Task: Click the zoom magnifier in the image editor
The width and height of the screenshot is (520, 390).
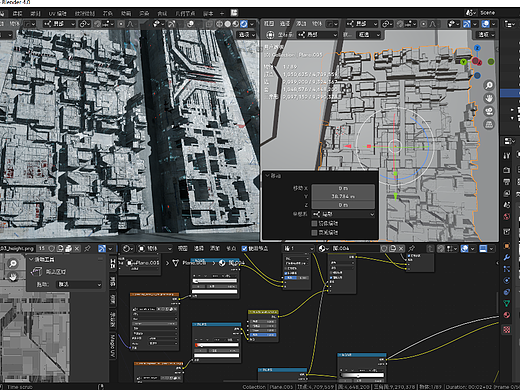Action: (x=13, y=264)
